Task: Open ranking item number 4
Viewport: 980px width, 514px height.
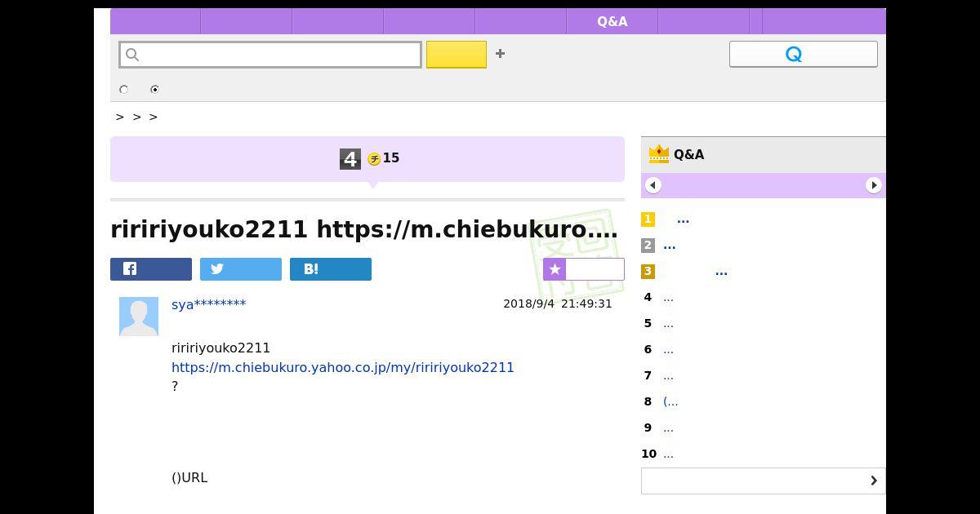Action: 668,298
